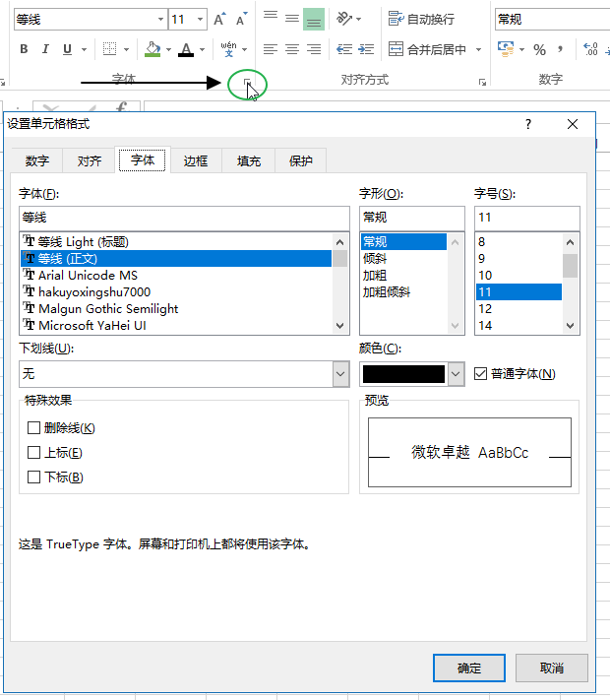The width and height of the screenshot is (610, 700).
Task: Uncheck the 普通字体 normal font checkbox
Action: 481,374
